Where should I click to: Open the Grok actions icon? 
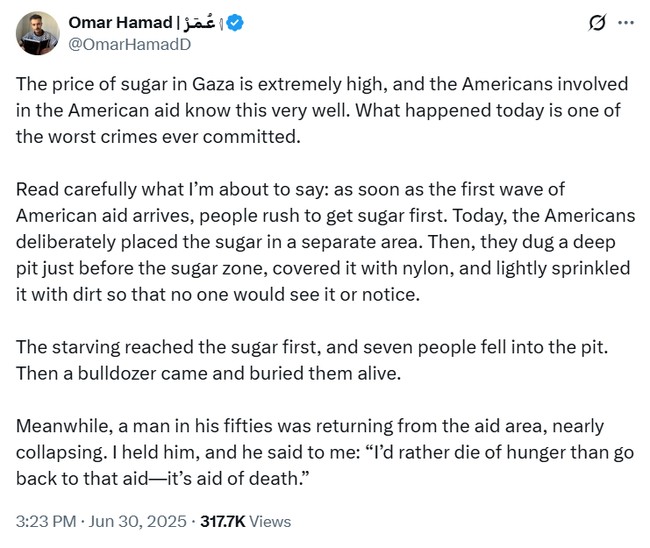click(x=597, y=22)
